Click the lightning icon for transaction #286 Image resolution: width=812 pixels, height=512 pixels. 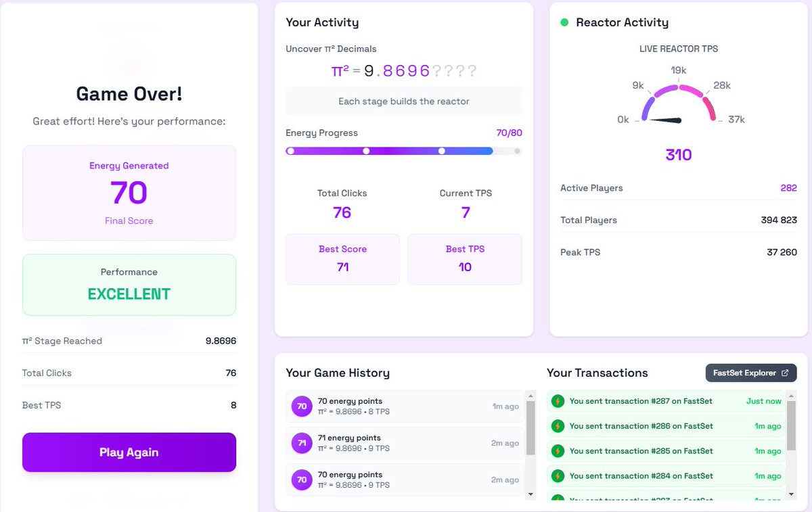[558, 426]
